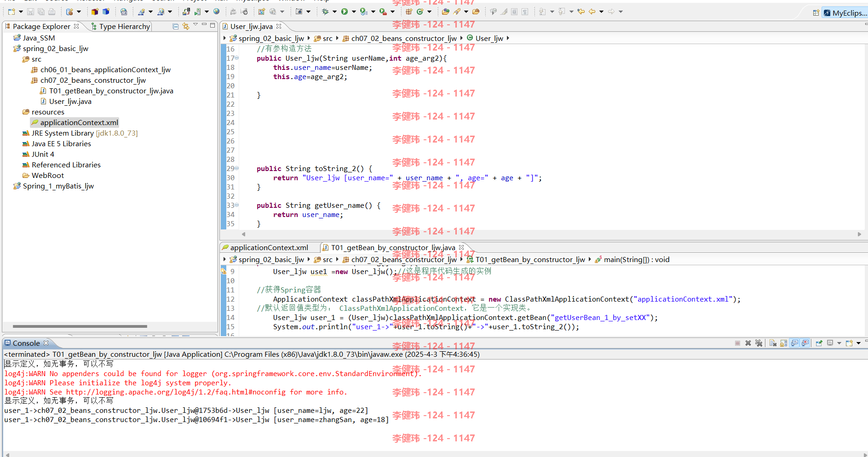Open the New file dropdown arrow
868x457 pixels.
[21, 11]
